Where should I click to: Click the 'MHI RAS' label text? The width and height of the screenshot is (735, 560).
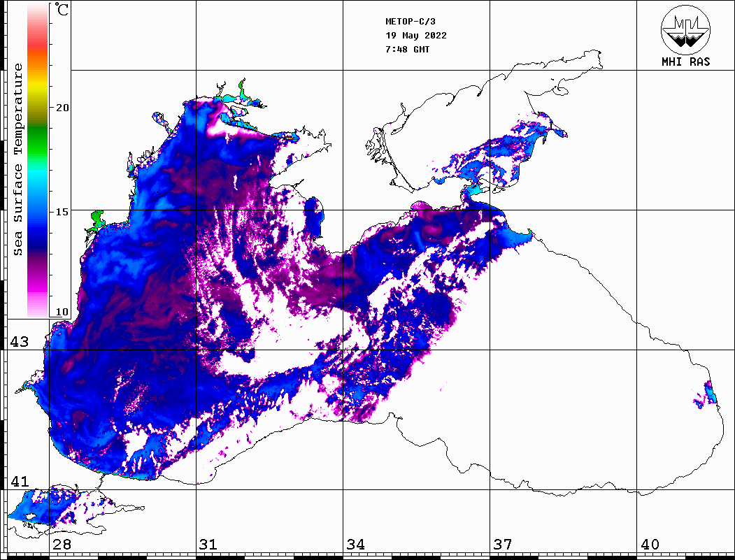[685, 62]
